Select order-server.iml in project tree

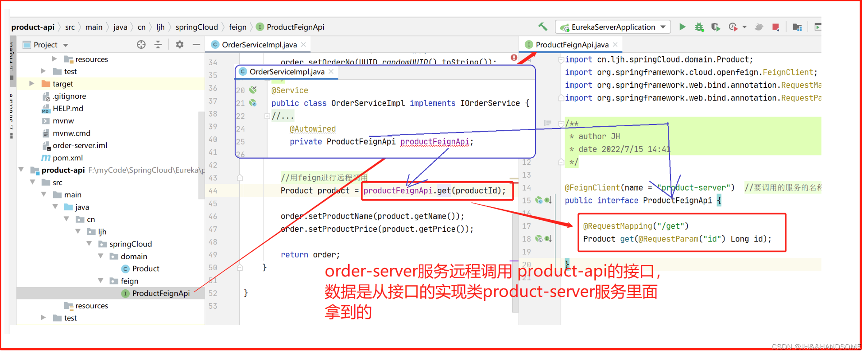pyautogui.click(x=80, y=145)
